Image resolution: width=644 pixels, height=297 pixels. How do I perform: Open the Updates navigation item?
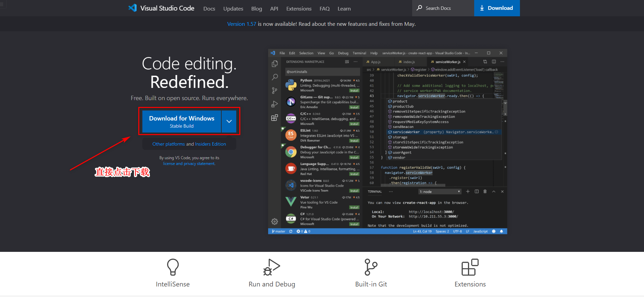[233, 8]
